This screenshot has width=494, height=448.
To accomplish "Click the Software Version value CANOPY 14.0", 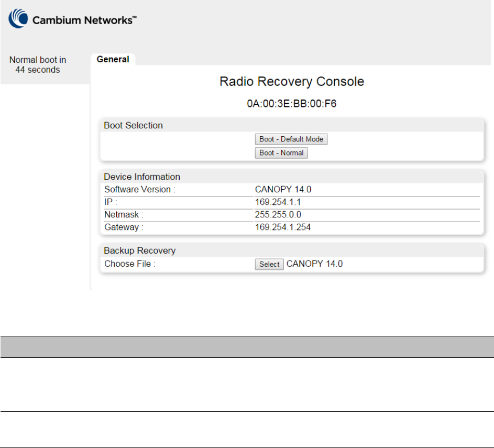I will tap(283, 189).
